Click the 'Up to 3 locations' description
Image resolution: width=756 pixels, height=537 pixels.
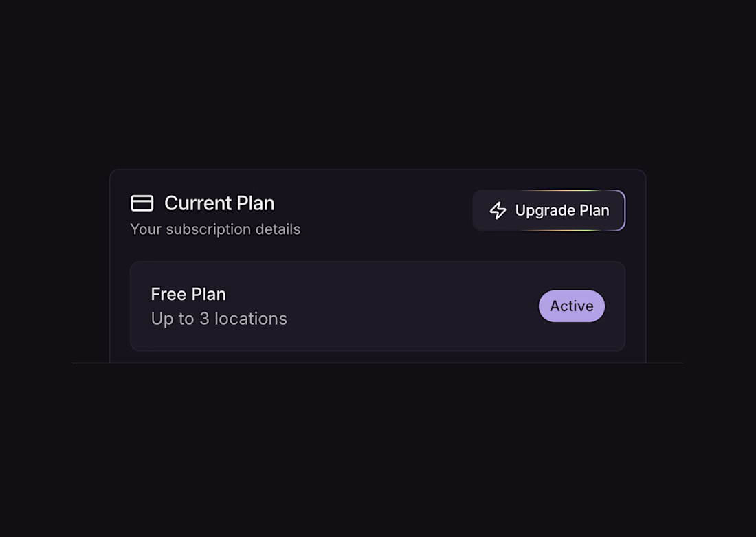point(219,319)
